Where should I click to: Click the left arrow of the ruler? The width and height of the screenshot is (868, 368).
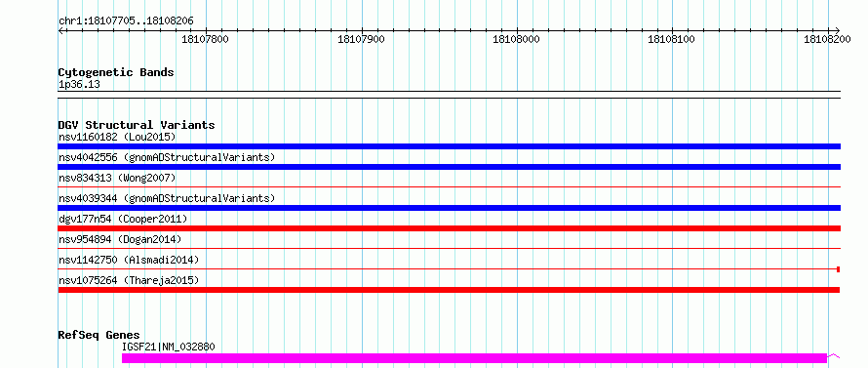click(x=60, y=30)
